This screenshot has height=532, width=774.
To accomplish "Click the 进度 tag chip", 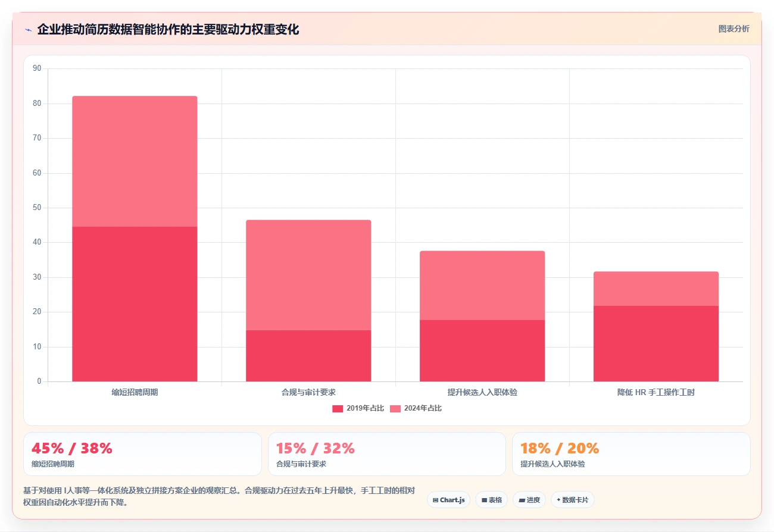I will (x=529, y=500).
